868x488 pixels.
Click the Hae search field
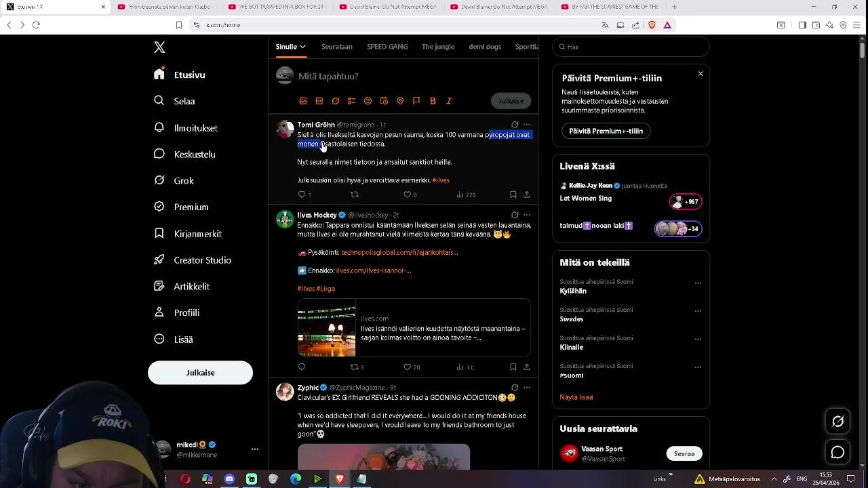tap(631, 47)
